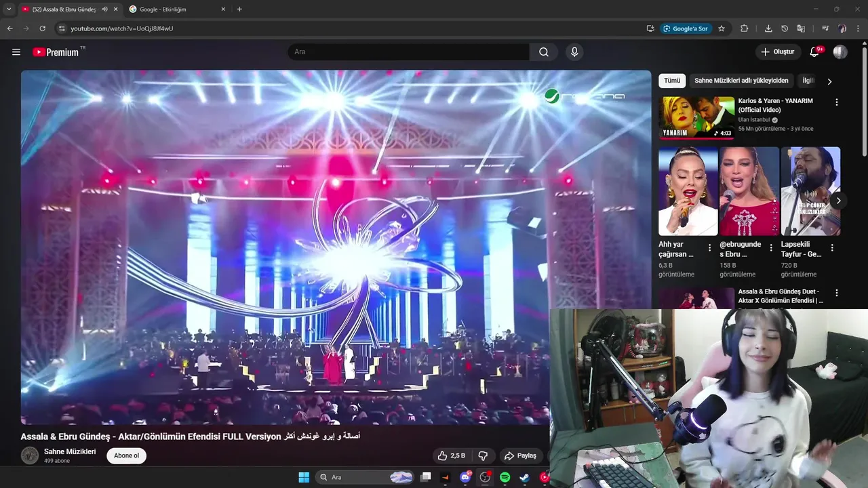Open Karlos & Yaren - YANARIM title

point(776,105)
